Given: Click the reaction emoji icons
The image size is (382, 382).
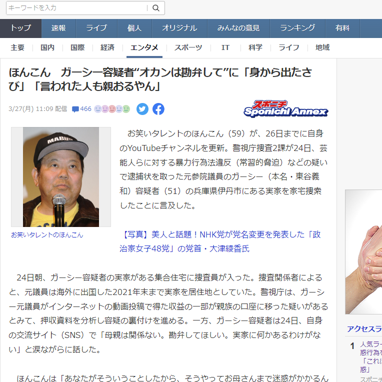Looking at the screenshot, I should (112, 109).
